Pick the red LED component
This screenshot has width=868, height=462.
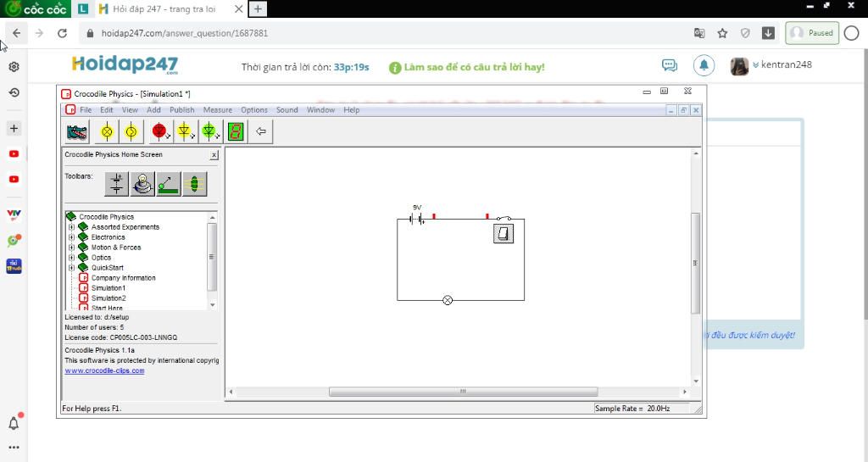click(160, 131)
